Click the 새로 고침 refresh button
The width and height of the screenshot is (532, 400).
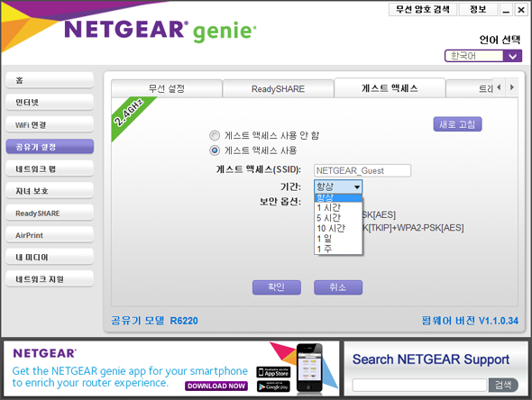pyautogui.click(x=457, y=124)
